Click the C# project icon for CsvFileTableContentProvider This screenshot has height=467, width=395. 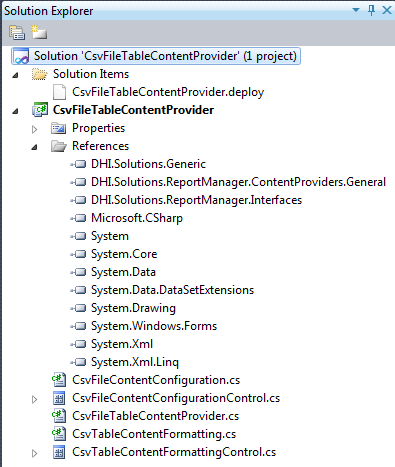click(40, 110)
